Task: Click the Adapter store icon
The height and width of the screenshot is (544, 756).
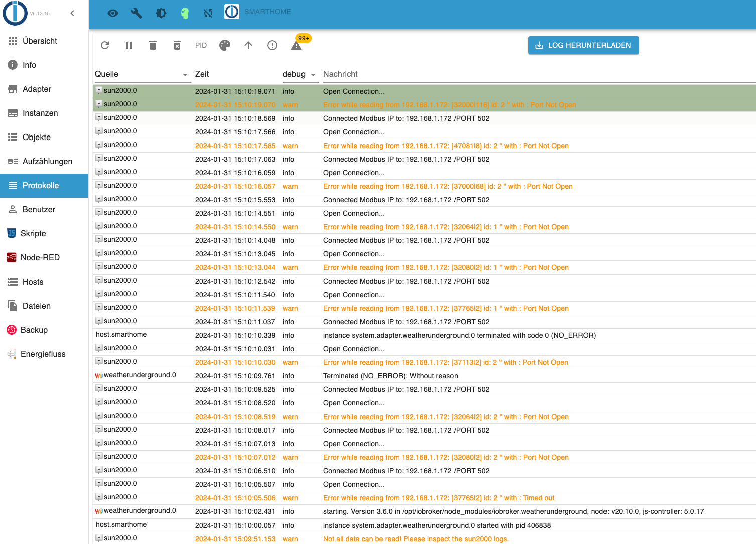Action: click(13, 89)
